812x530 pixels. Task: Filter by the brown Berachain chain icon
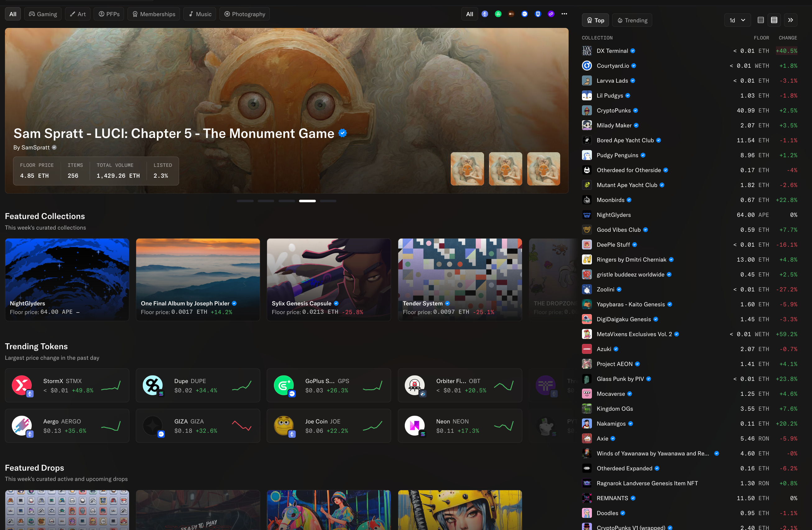(x=511, y=14)
